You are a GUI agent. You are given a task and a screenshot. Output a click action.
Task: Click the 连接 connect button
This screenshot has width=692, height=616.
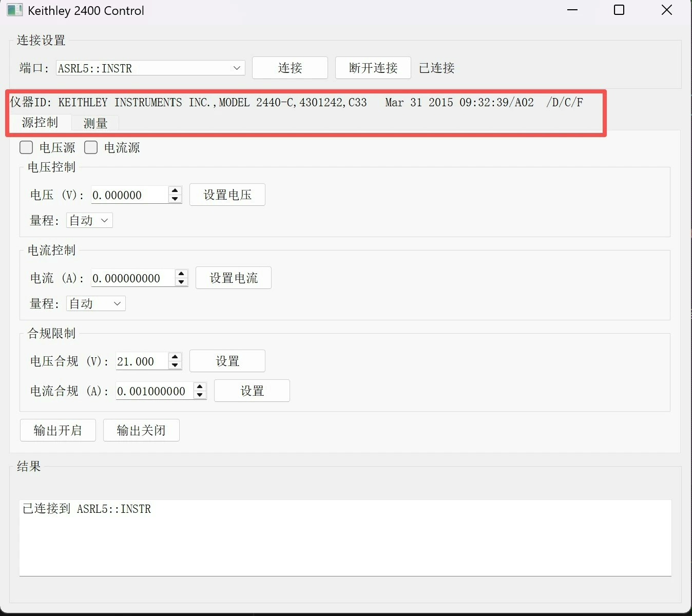[x=290, y=68]
